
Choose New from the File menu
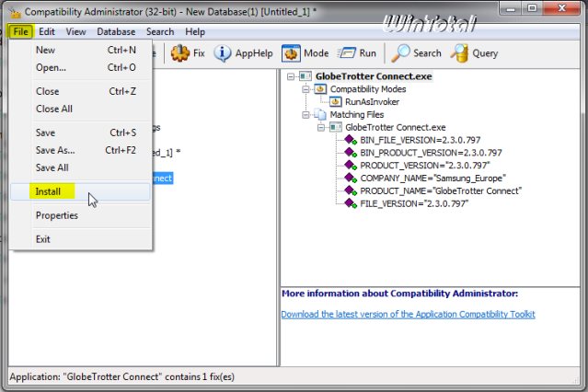point(80,50)
